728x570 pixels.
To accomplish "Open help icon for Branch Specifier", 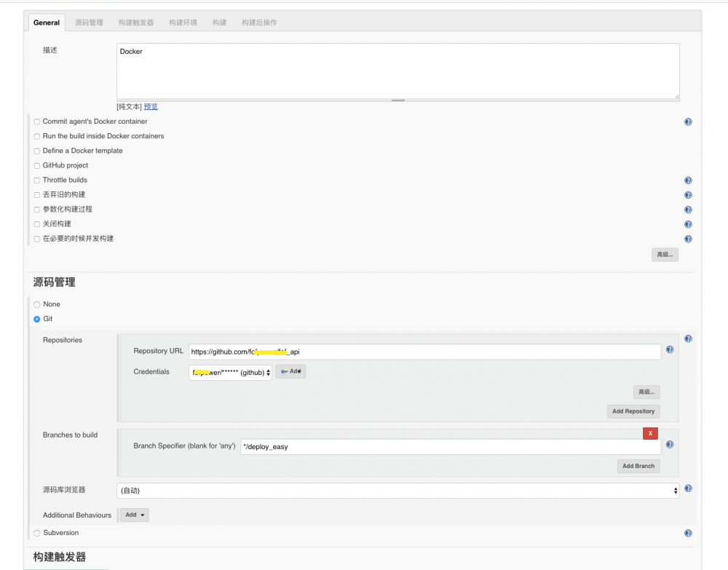I will pos(670,445).
